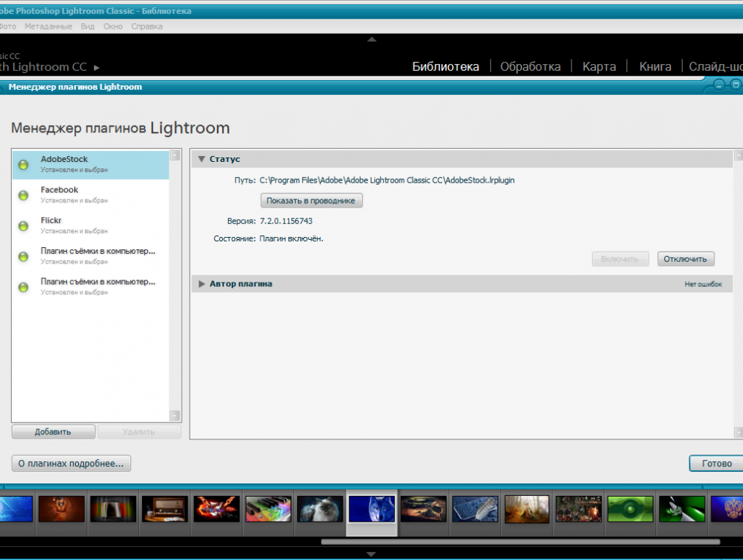The width and height of the screenshot is (743, 560).
Task: Select the colorful piano keys thumbnail
Action: click(x=269, y=509)
